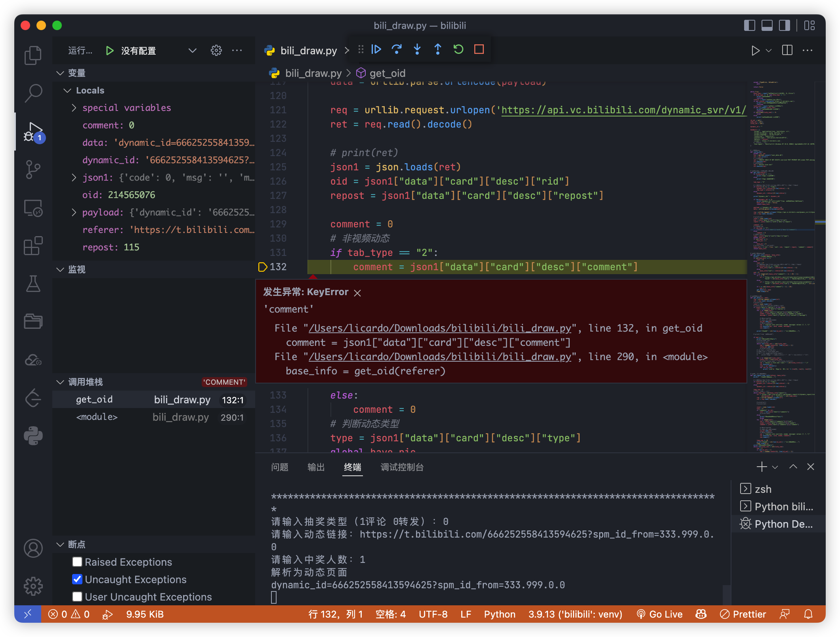The image size is (840, 637).
Task: Run Python file from editor title
Action: [756, 50]
